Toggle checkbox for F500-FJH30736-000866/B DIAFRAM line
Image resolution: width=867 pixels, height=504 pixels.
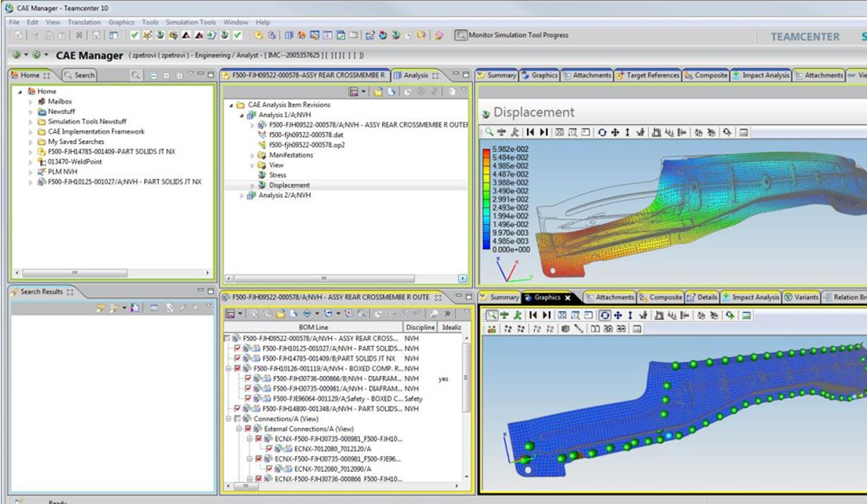(x=249, y=378)
